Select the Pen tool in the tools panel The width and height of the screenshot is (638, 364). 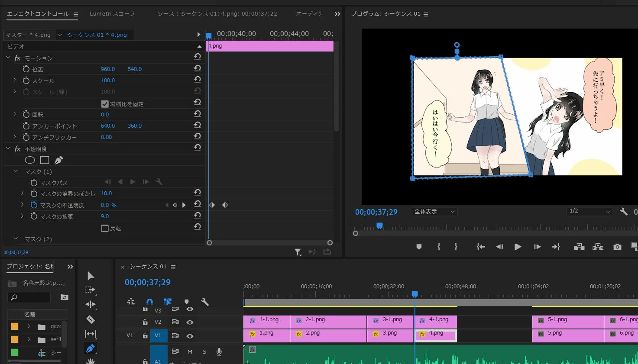[x=91, y=348]
